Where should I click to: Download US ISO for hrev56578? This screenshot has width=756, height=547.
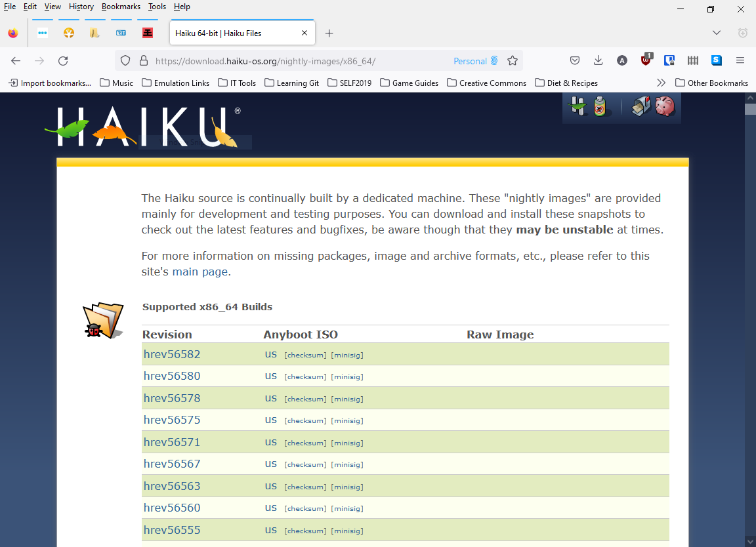271,399
